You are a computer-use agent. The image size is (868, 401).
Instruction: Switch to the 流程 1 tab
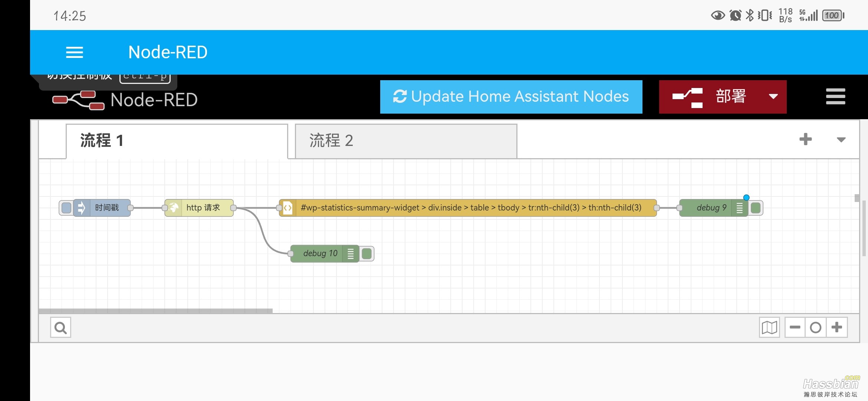177,141
